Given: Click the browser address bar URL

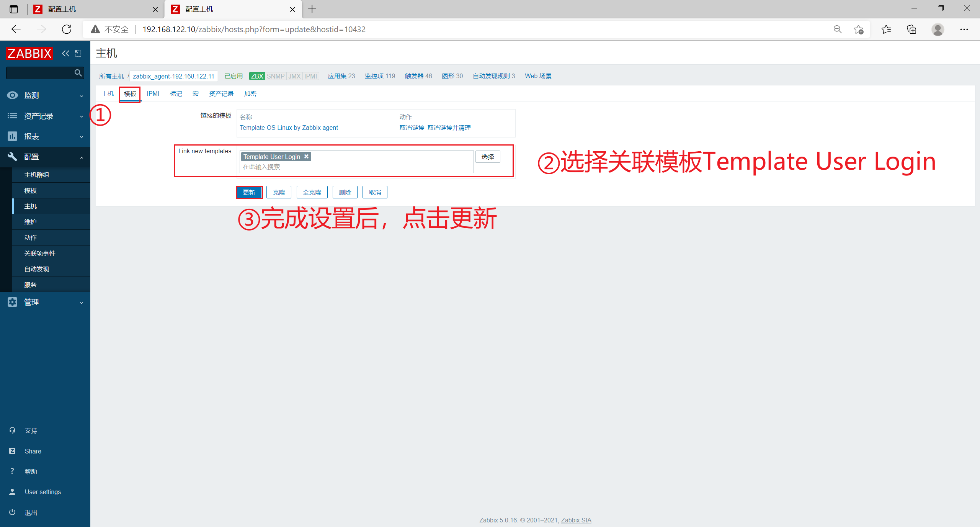Looking at the screenshot, I should 254,29.
